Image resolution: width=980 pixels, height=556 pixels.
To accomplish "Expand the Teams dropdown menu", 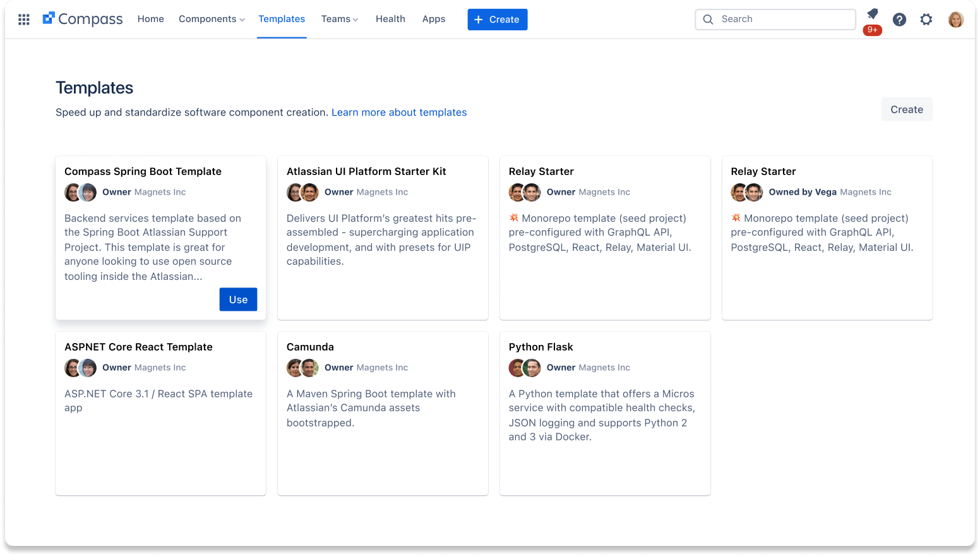I will pos(339,19).
